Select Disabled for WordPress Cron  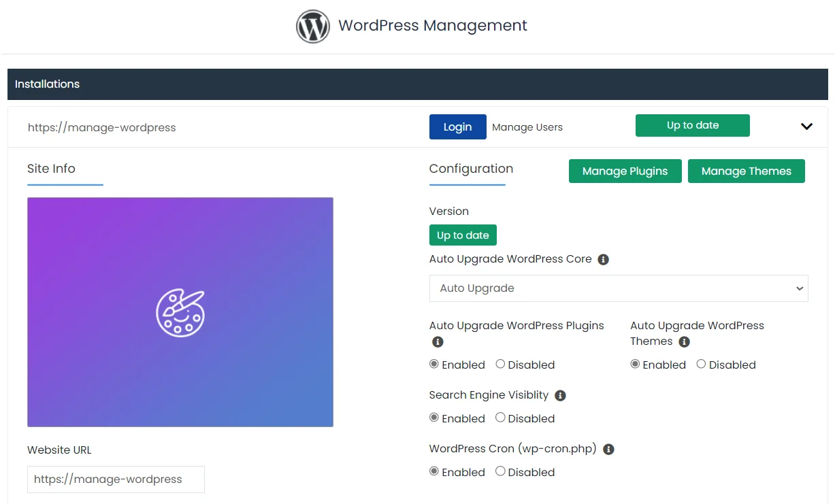point(500,471)
